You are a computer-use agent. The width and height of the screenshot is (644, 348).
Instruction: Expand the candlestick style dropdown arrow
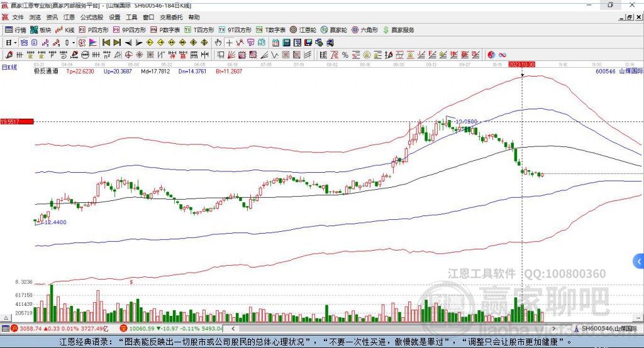pyautogui.click(x=73, y=43)
